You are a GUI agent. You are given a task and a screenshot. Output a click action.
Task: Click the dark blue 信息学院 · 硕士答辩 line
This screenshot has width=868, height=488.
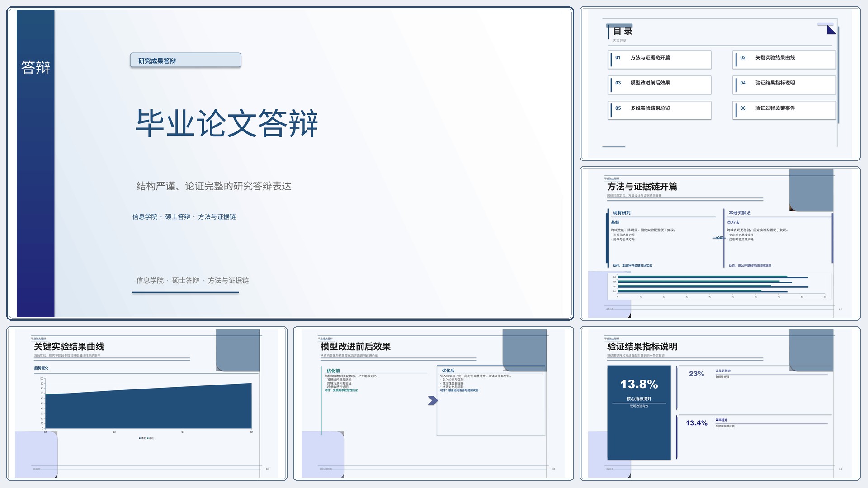184,217
